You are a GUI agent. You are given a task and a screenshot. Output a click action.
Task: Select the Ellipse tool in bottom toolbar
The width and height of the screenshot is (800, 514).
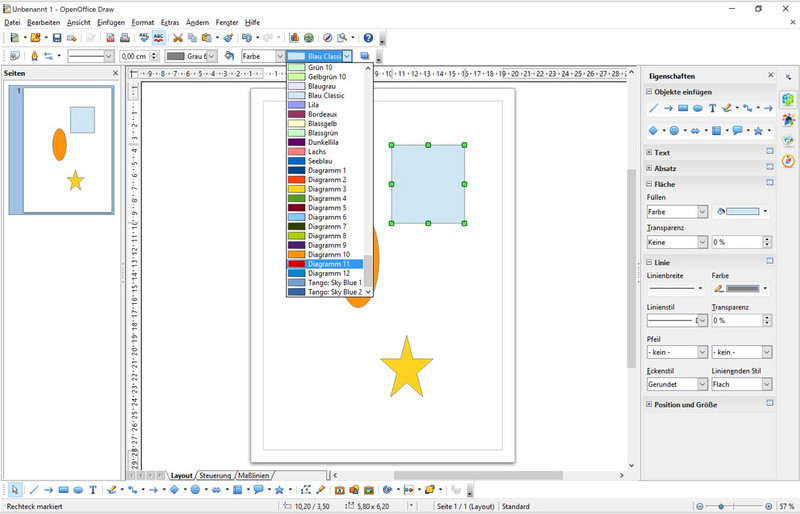[78, 490]
